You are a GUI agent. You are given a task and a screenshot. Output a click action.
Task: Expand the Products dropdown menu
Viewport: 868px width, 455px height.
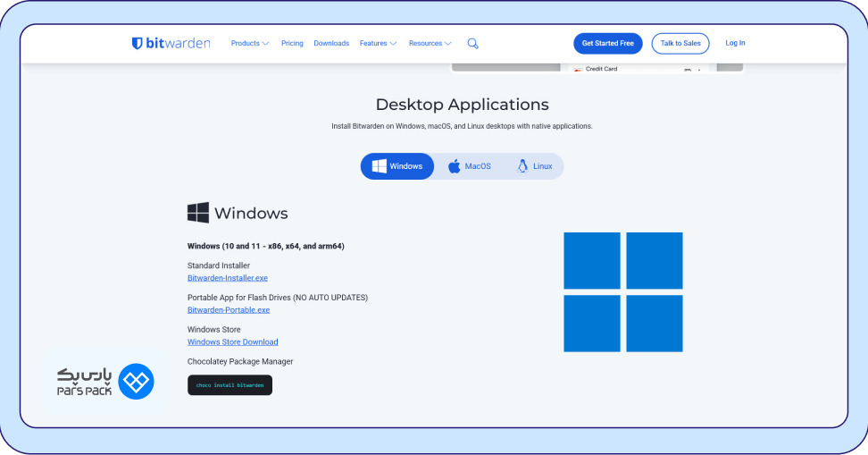(x=250, y=43)
